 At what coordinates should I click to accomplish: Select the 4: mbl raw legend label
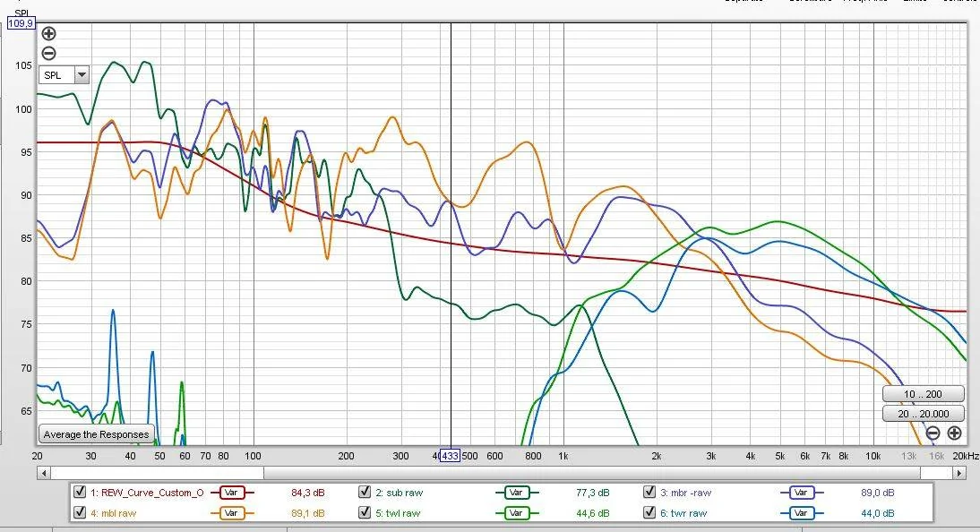[x=113, y=513]
